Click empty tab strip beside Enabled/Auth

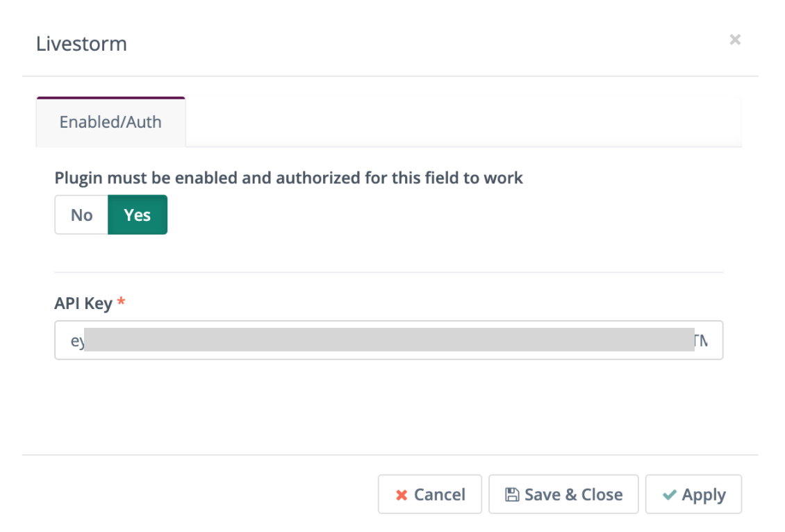tap(463, 122)
